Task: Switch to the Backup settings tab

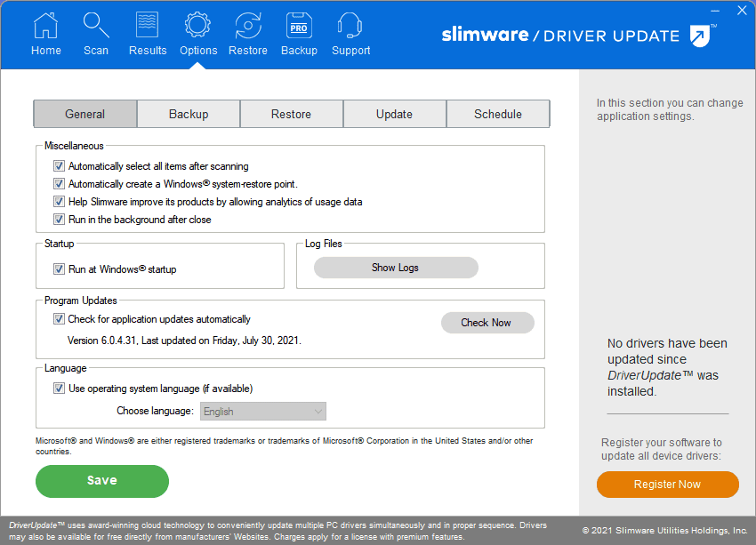Action: pyautogui.click(x=189, y=114)
